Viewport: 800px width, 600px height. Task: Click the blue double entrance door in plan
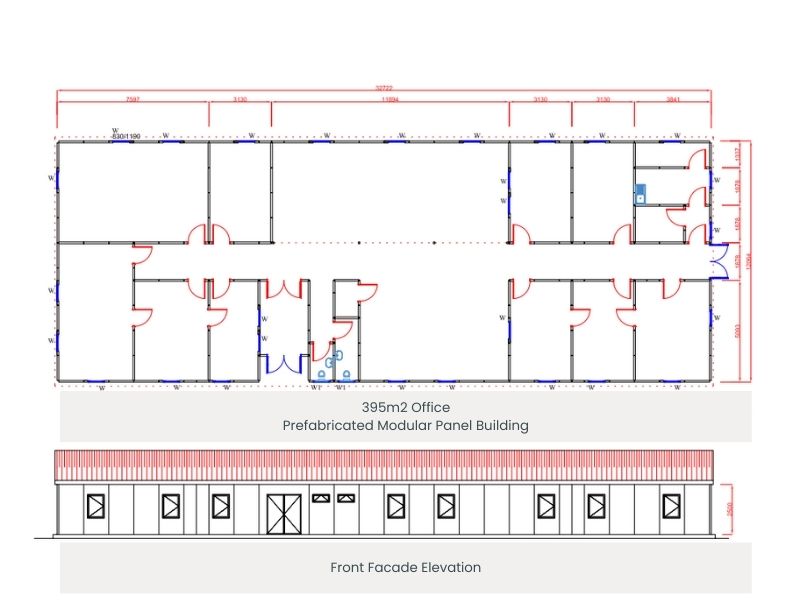click(x=283, y=363)
